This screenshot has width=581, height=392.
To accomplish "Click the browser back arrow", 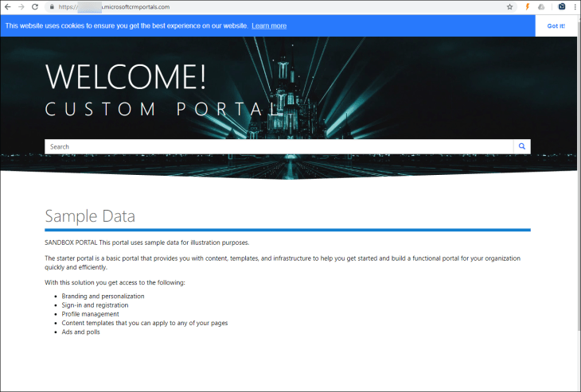I will click(7, 6).
